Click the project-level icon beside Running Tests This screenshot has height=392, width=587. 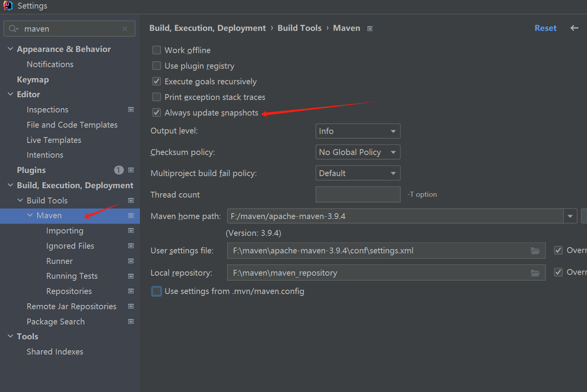[131, 276]
